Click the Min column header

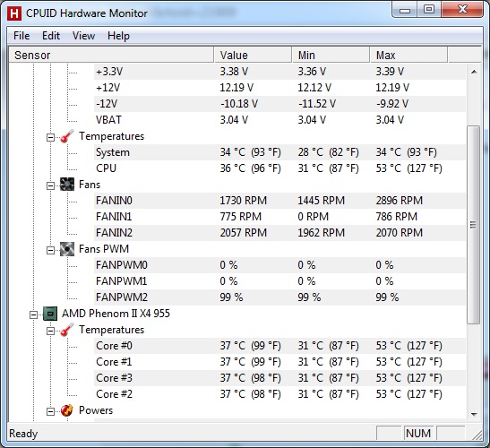pos(331,55)
